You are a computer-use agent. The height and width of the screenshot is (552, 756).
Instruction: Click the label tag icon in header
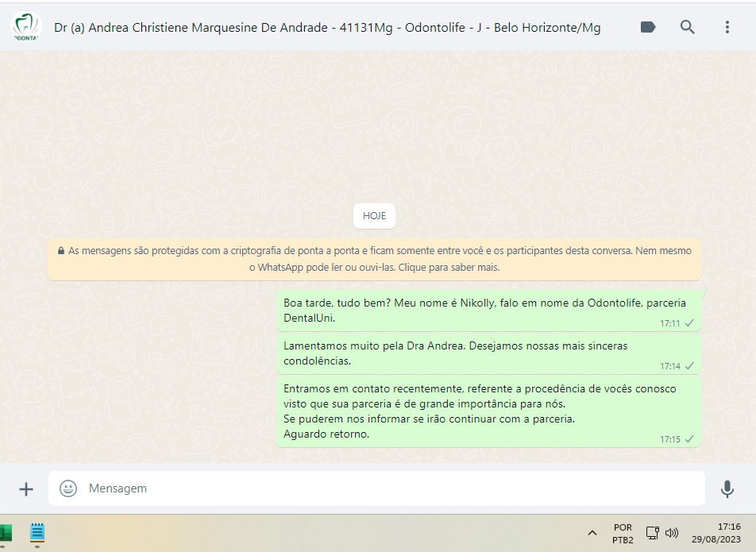[648, 27]
